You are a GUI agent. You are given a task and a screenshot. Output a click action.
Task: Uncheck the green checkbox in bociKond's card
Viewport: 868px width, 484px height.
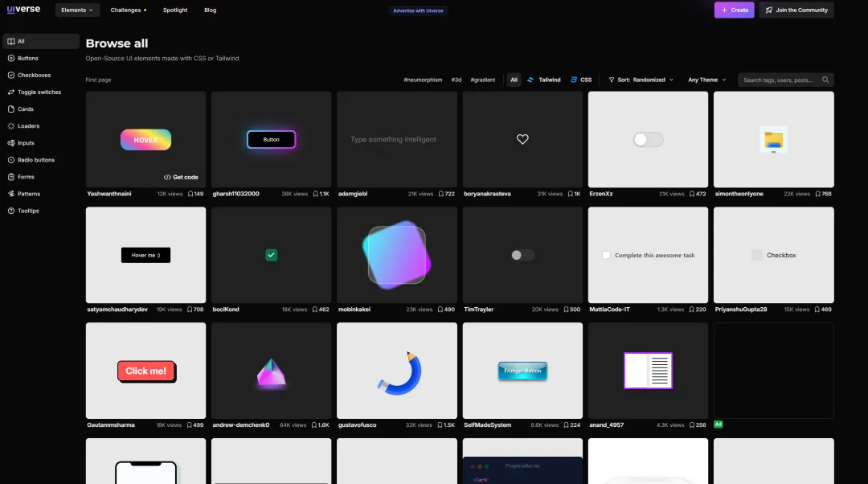point(272,256)
